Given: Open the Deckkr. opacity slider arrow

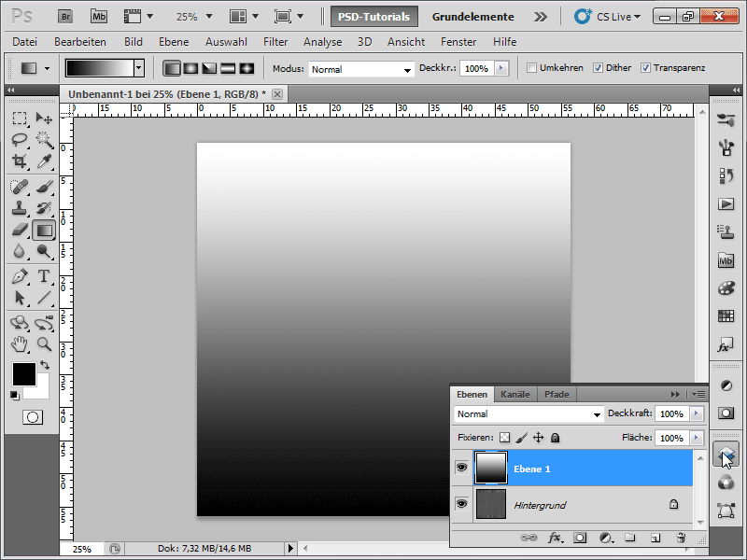Looking at the screenshot, I should click(500, 68).
